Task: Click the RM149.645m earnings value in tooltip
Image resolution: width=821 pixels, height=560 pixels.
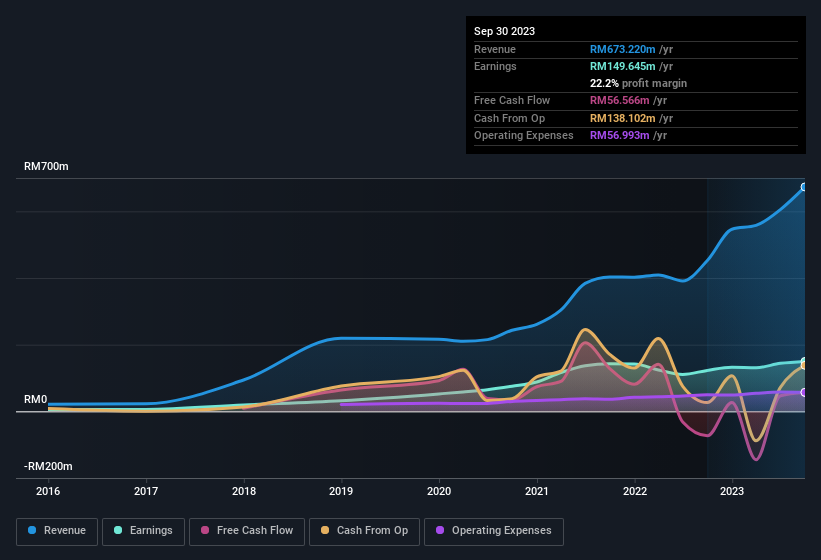Action: [623, 66]
